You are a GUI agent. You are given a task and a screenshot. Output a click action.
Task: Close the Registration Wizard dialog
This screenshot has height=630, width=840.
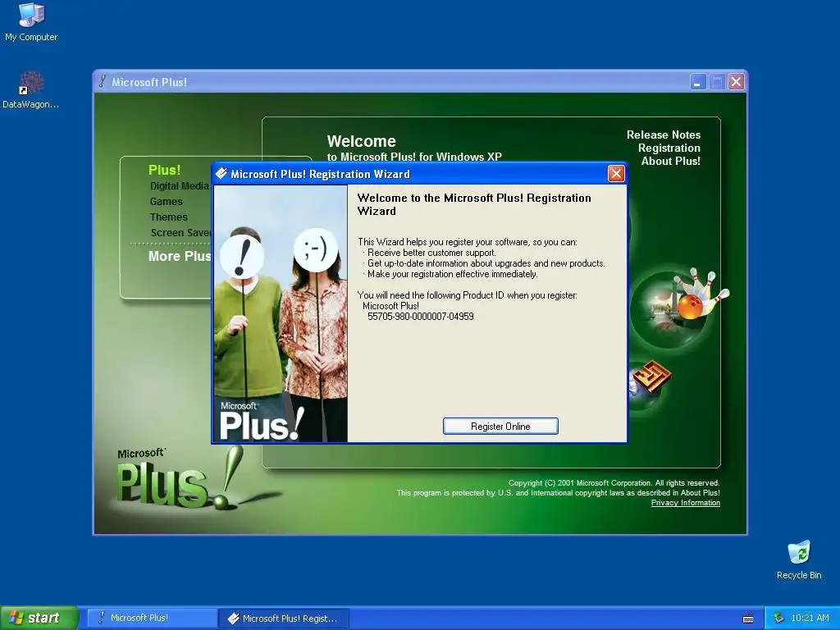616,174
